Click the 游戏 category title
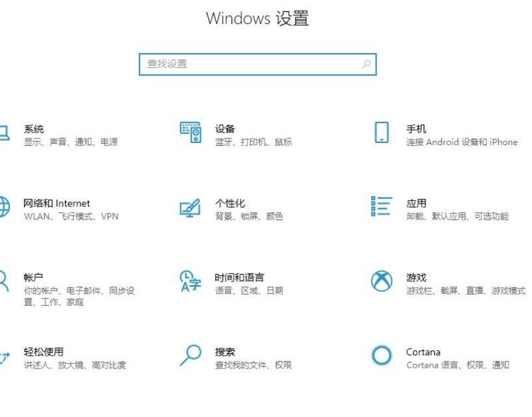Viewport: 532px width, 417px height. 416,277
